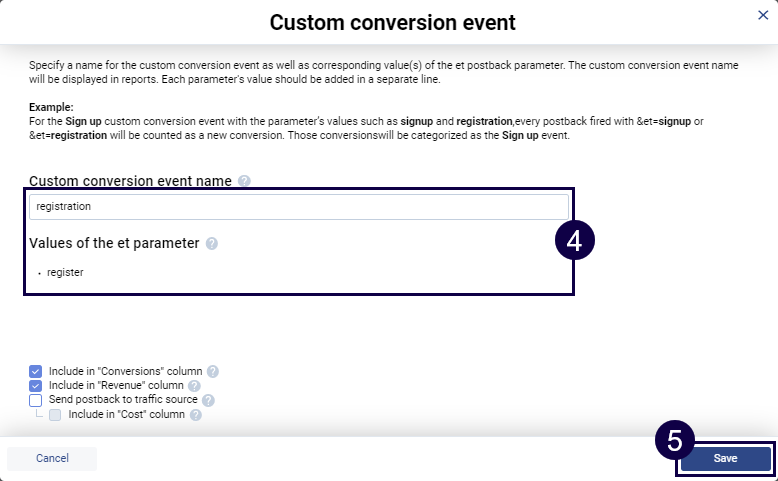Save the custom conversion event
The image size is (778, 481).
(725, 458)
